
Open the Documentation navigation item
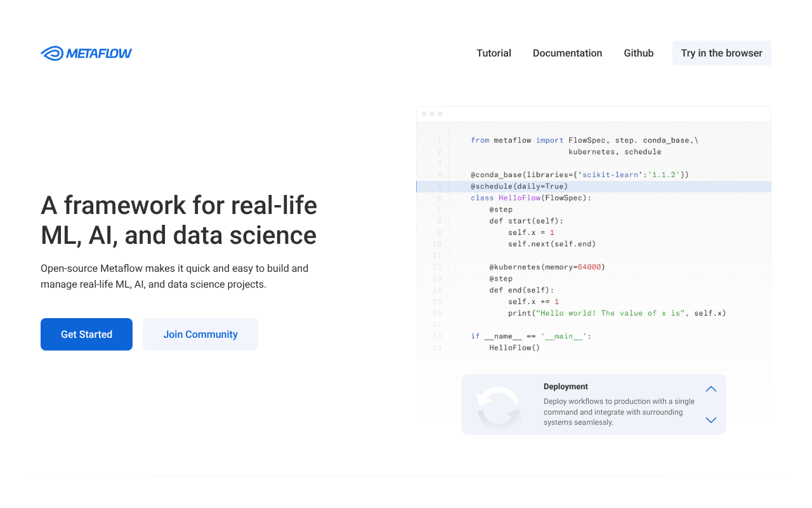coord(567,53)
